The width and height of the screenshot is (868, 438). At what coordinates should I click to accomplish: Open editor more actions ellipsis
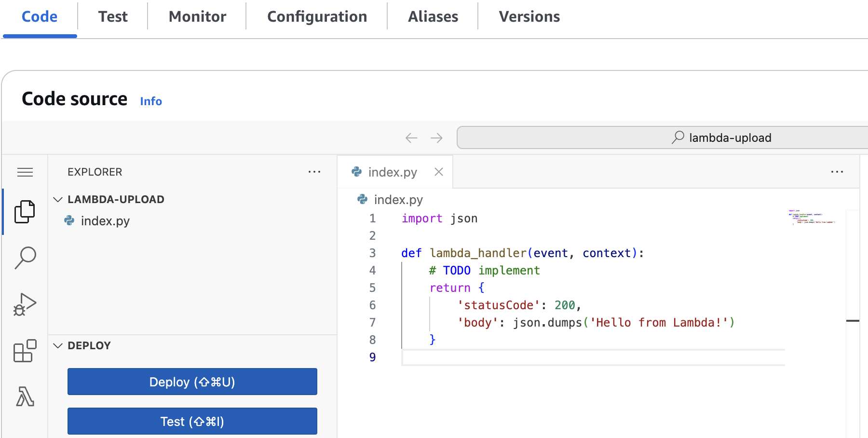tap(837, 172)
